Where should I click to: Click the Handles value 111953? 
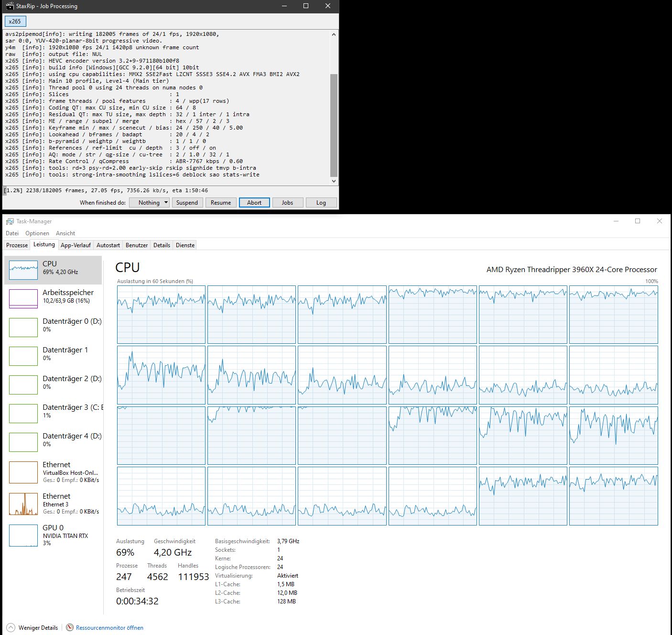click(x=194, y=577)
